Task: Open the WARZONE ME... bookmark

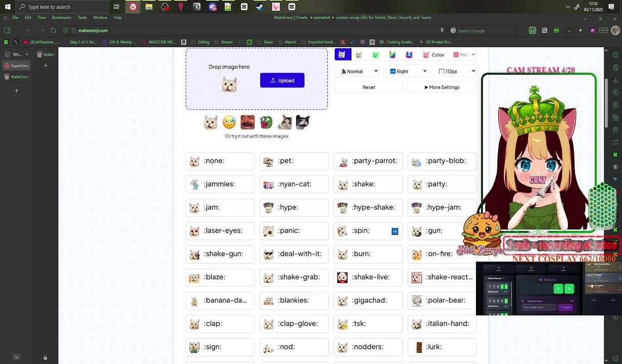Action: [158, 42]
